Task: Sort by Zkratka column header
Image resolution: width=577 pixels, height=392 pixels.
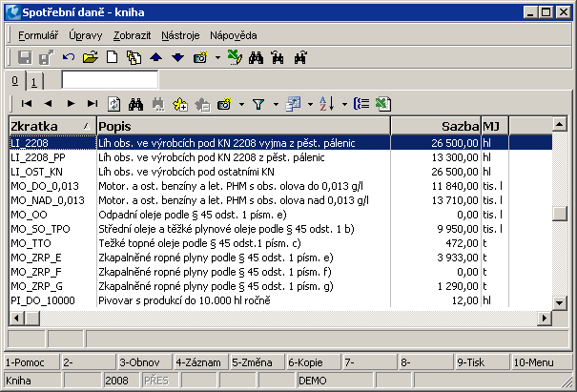Action: (52, 126)
